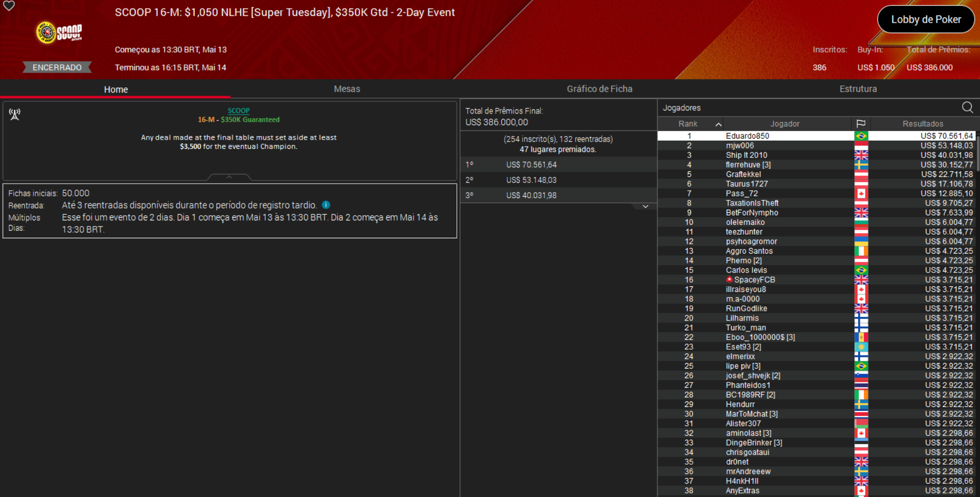Image resolution: width=980 pixels, height=497 pixels.
Task: Select the chrisgoataui player row
Action: [x=816, y=453]
